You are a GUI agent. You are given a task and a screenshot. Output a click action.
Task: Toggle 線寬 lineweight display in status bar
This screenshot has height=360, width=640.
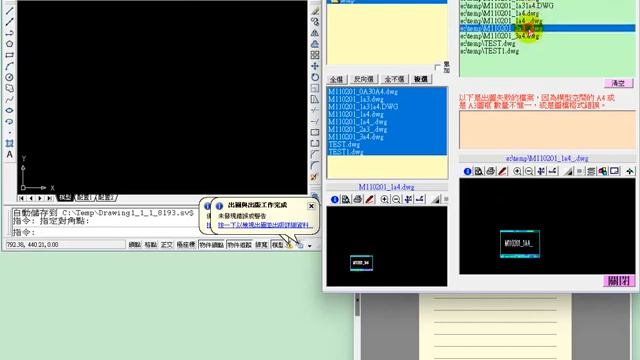[261, 244]
